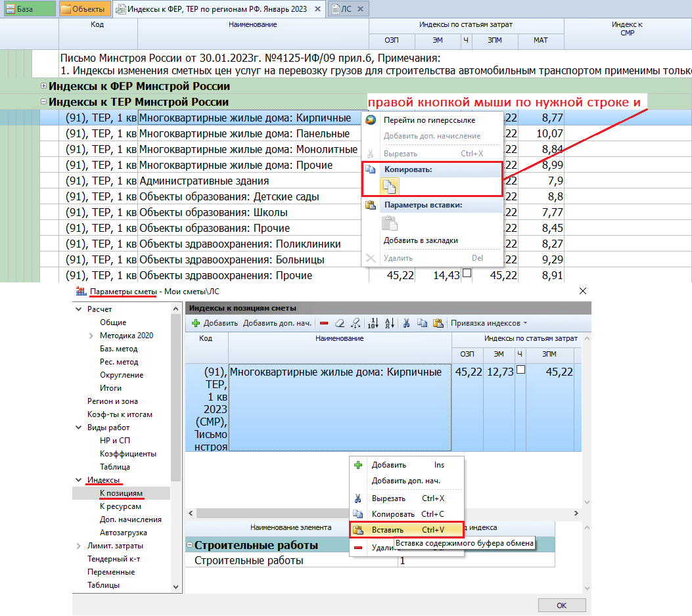Click the scissors cut icon in toolbar
692x616 pixels.
pos(407,323)
